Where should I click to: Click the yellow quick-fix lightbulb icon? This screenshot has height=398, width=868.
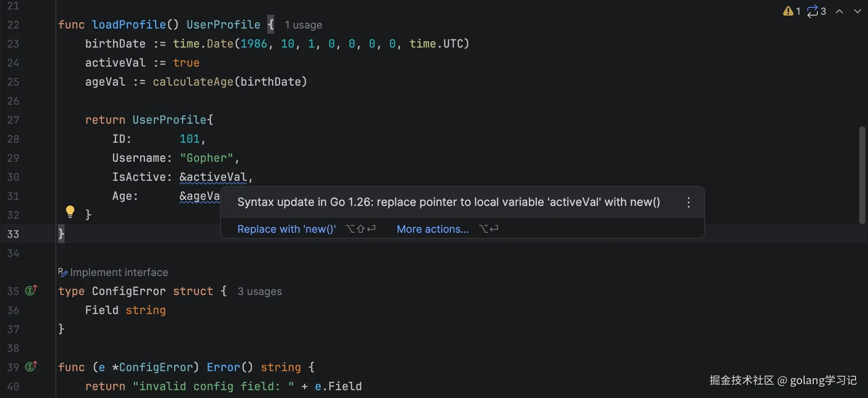point(70,212)
